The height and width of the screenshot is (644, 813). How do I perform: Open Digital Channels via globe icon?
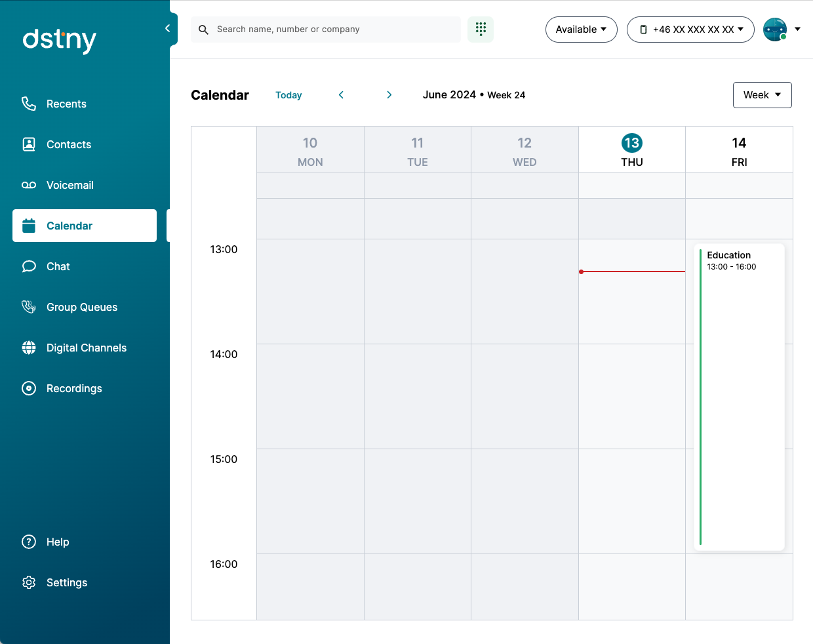(29, 348)
